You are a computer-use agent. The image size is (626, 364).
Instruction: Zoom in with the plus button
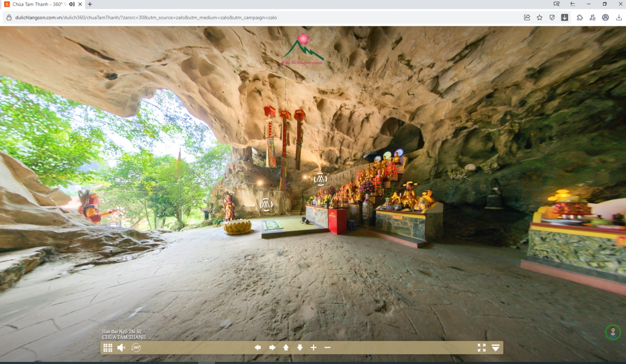click(x=314, y=348)
